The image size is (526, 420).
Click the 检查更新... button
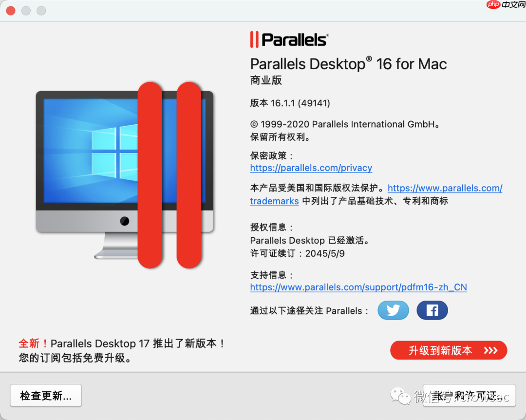pyautogui.click(x=46, y=396)
